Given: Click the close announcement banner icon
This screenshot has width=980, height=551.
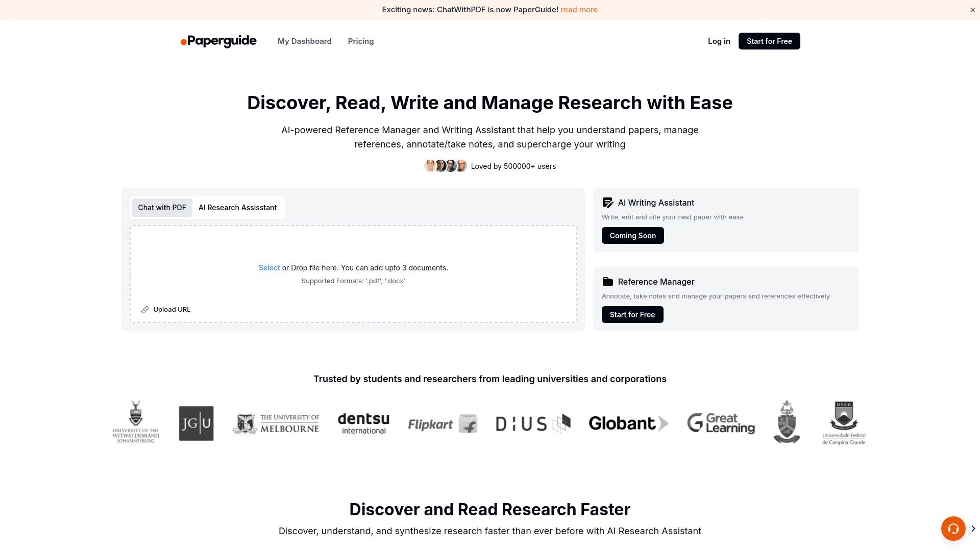Looking at the screenshot, I should click(972, 9).
